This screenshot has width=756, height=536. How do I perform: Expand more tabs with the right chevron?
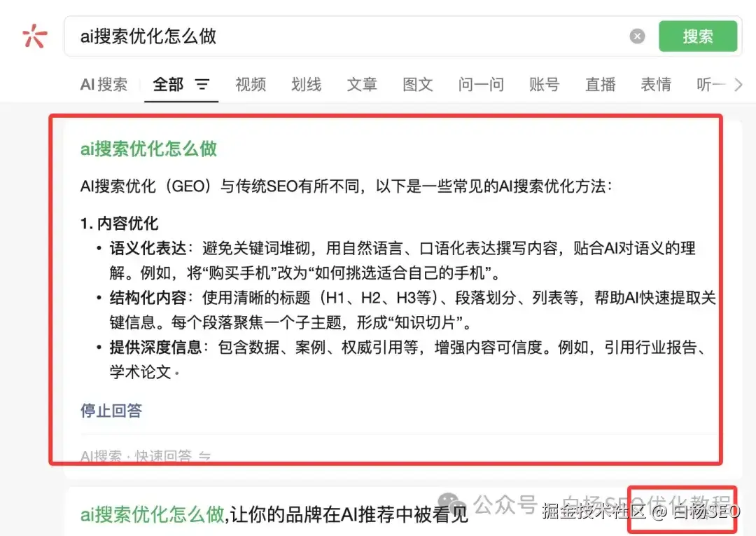coord(738,85)
